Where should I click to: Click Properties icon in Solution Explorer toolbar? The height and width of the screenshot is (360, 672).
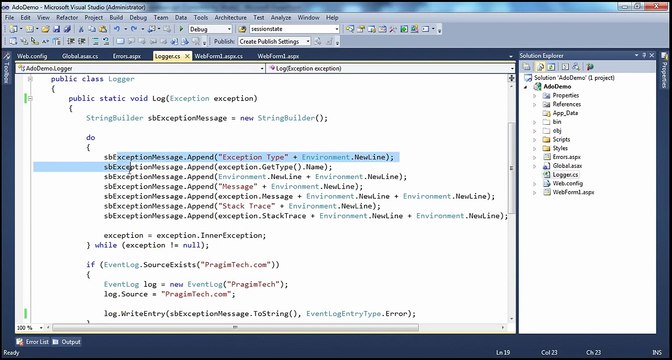coord(527,67)
